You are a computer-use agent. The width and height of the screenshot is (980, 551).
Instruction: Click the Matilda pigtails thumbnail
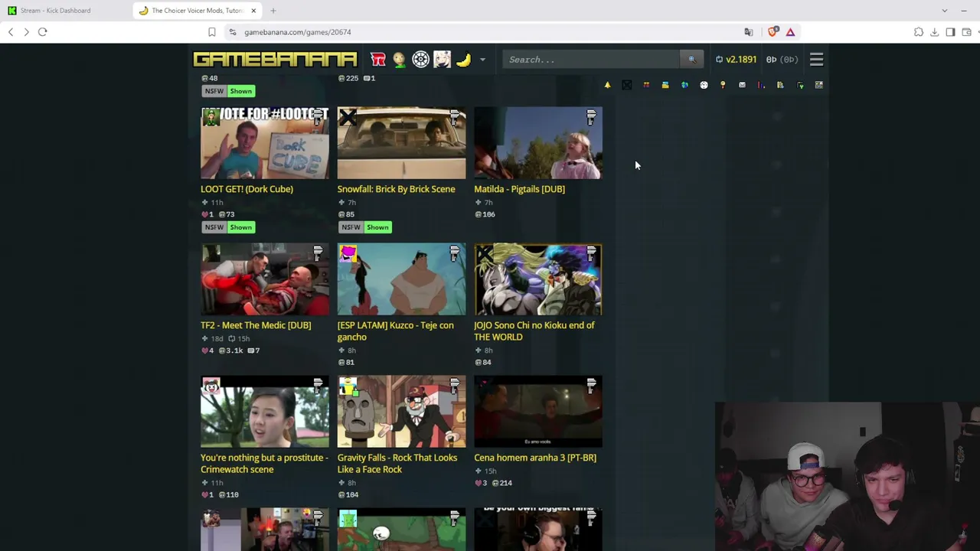pos(538,143)
